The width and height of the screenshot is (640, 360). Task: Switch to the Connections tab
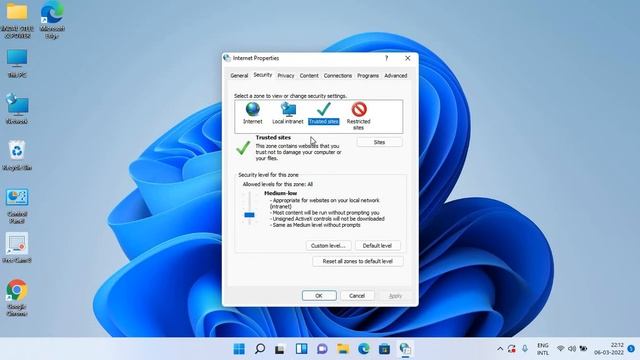click(x=338, y=76)
